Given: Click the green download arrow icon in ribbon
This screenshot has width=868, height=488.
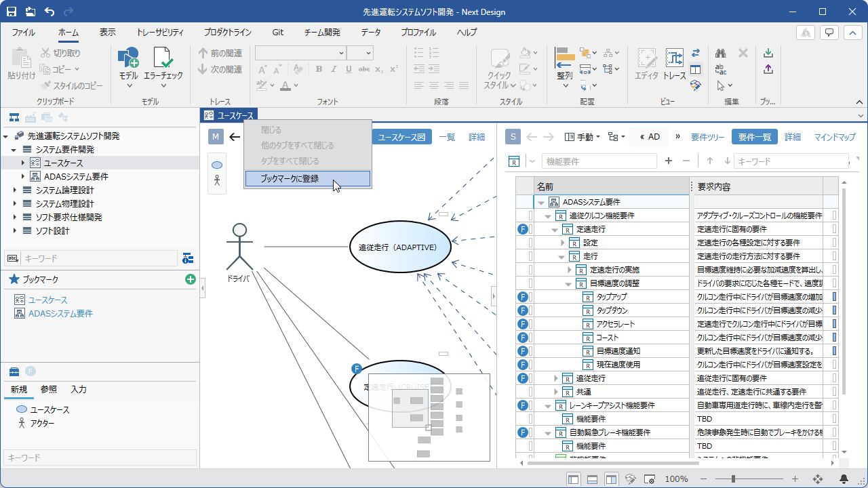Looking at the screenshot, I should [x=768, y=53].
